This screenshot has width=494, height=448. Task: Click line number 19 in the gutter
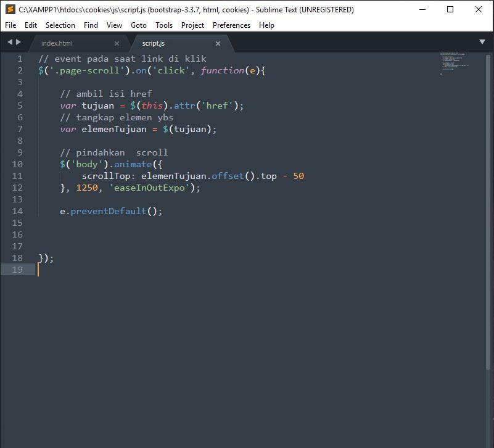click(17, 270)
